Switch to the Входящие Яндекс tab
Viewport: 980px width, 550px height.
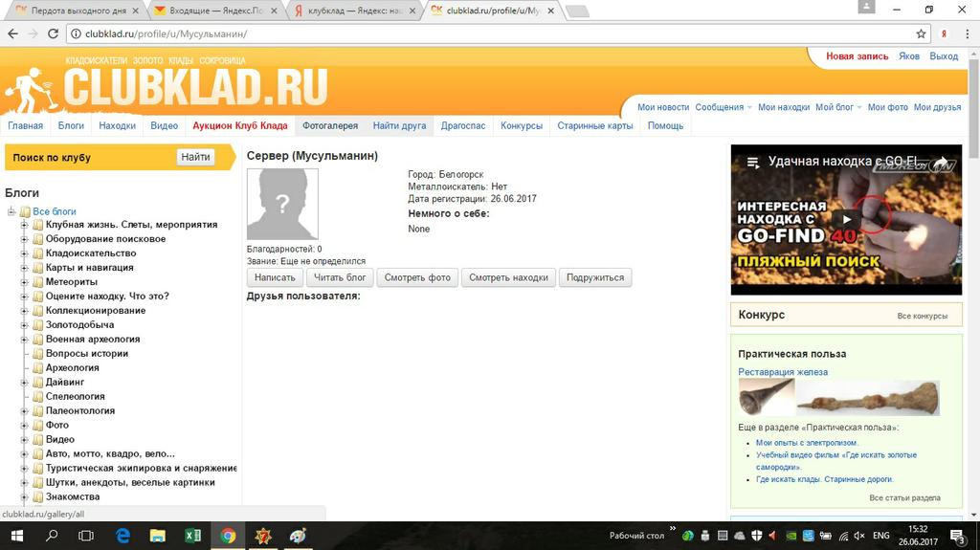coord(218,11)
